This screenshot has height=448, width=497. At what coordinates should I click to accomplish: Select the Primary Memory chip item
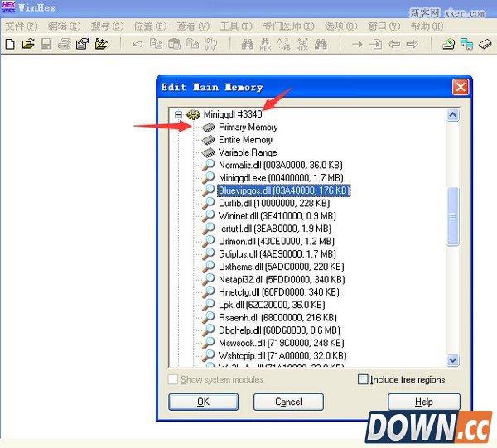coord(248,128)
